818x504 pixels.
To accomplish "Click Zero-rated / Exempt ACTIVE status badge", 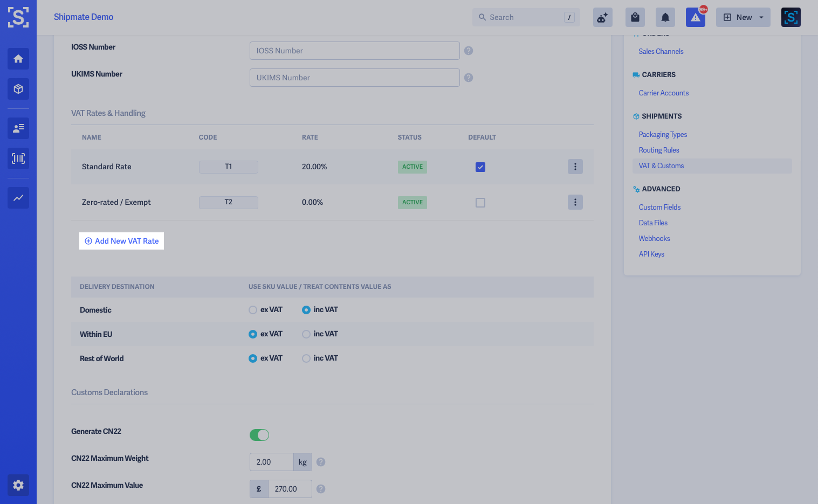I will point(413,203).
